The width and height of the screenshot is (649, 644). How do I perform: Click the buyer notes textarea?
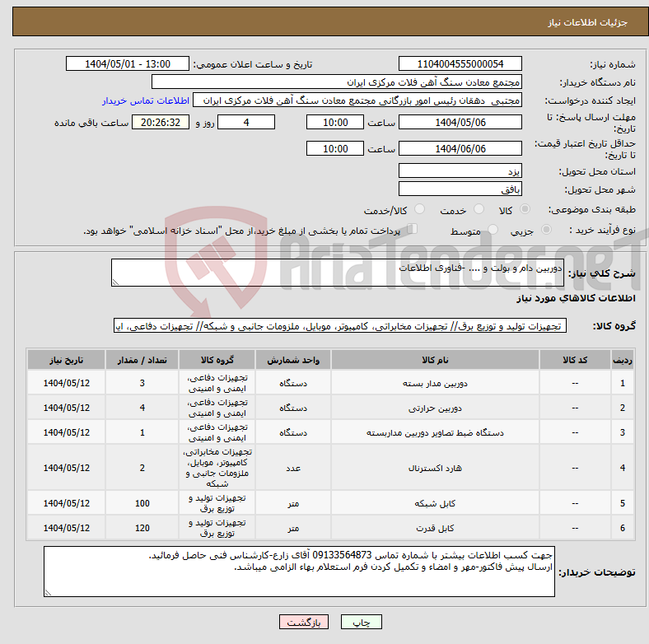click(x=299, y=572)
